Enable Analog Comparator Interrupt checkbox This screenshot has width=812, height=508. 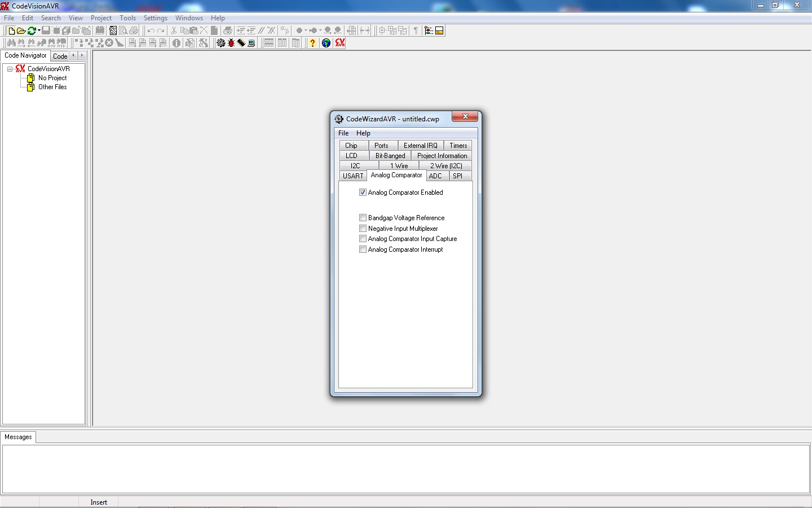pos(363,249)
